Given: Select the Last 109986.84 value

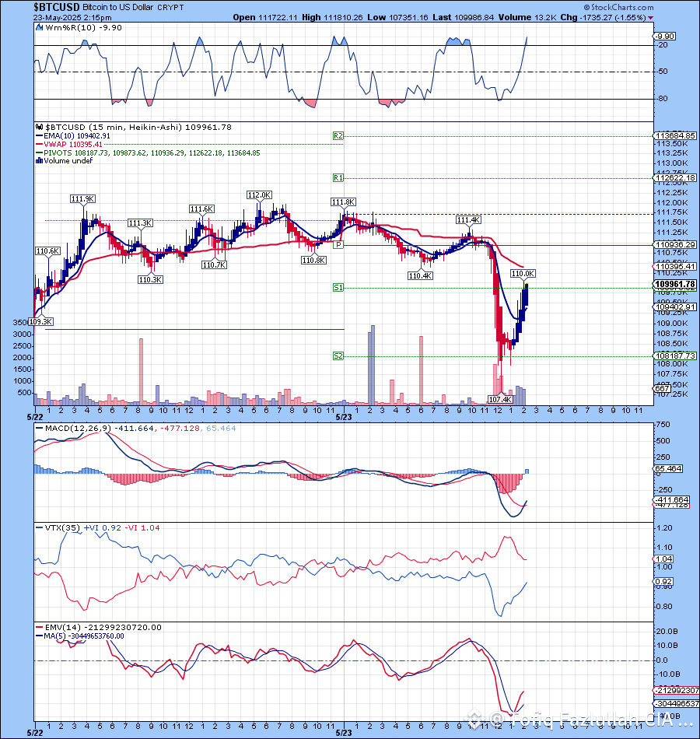Looking at the screenshot, I should coord(464,17).
